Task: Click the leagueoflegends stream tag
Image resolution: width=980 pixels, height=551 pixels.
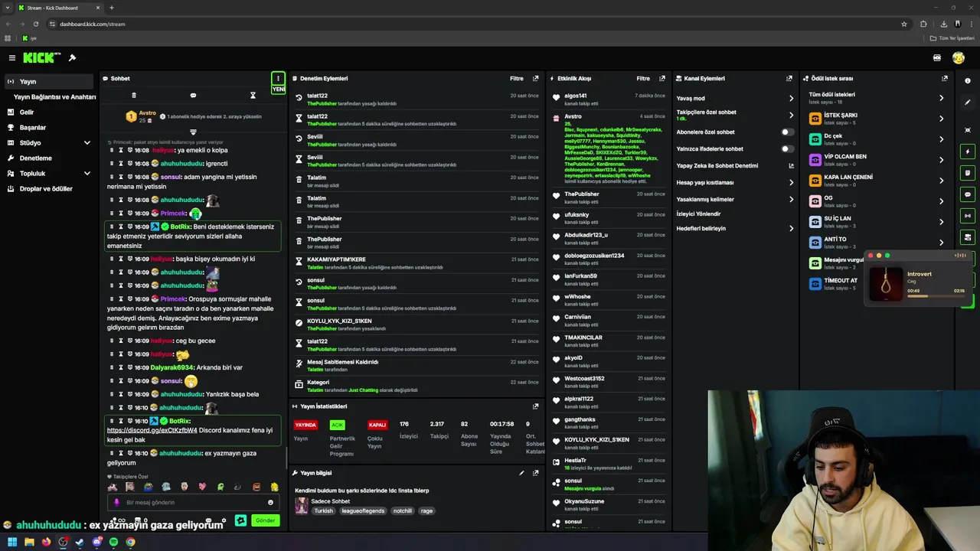Action: [363, 511]
